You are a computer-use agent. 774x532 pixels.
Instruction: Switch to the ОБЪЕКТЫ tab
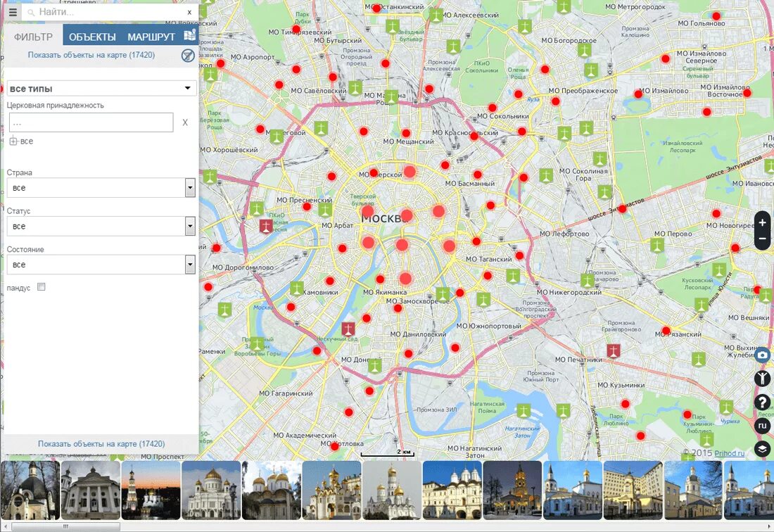[92, 37]
